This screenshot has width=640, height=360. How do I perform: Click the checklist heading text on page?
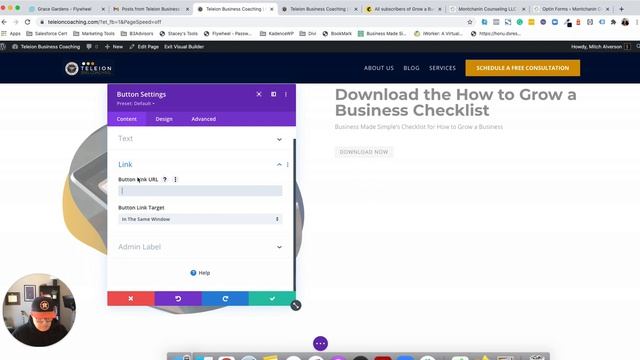tap(456, 102)
